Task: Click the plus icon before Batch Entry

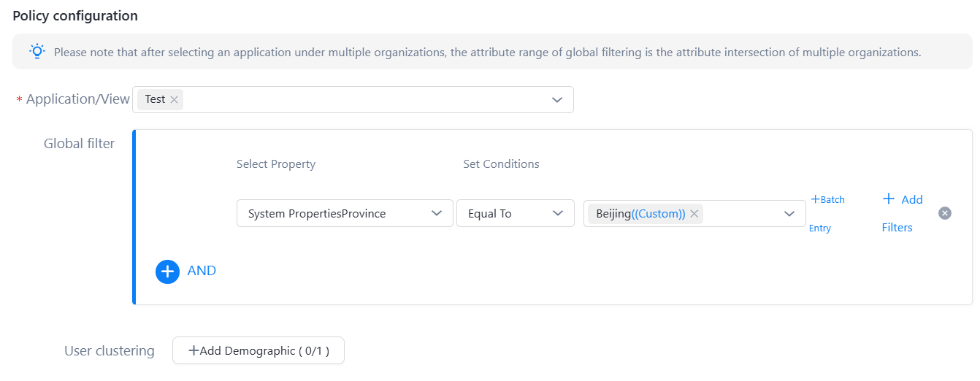Action: tap(815, 199)
